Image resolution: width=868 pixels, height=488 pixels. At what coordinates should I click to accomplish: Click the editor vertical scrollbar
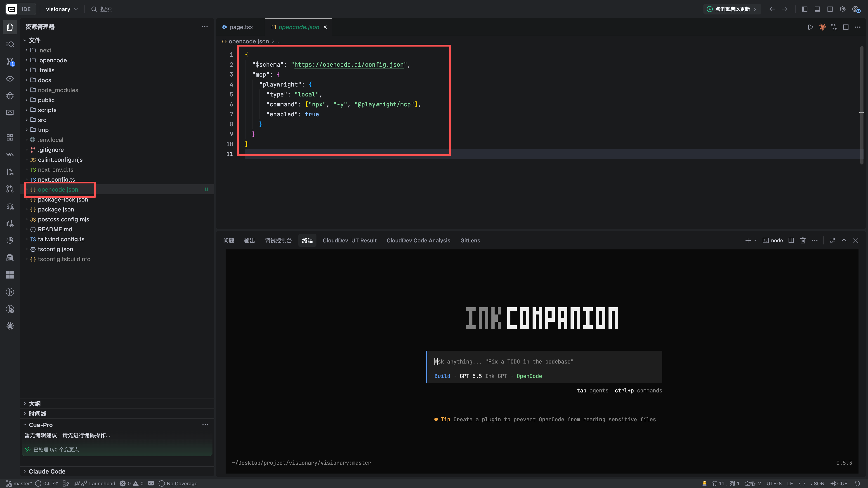click(862, 105)
